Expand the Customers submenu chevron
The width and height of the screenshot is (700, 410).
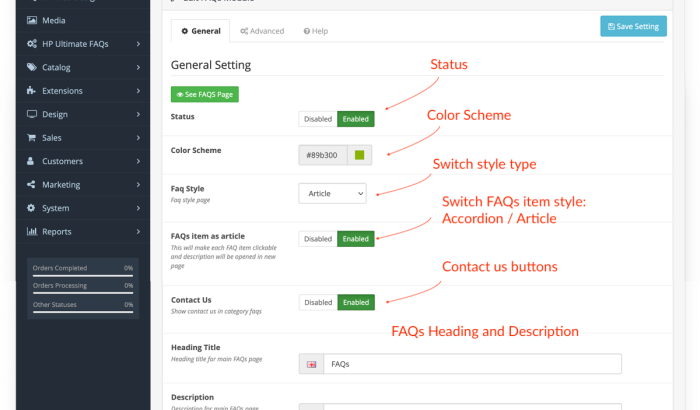pyautogui.click(x=138, y=161)
